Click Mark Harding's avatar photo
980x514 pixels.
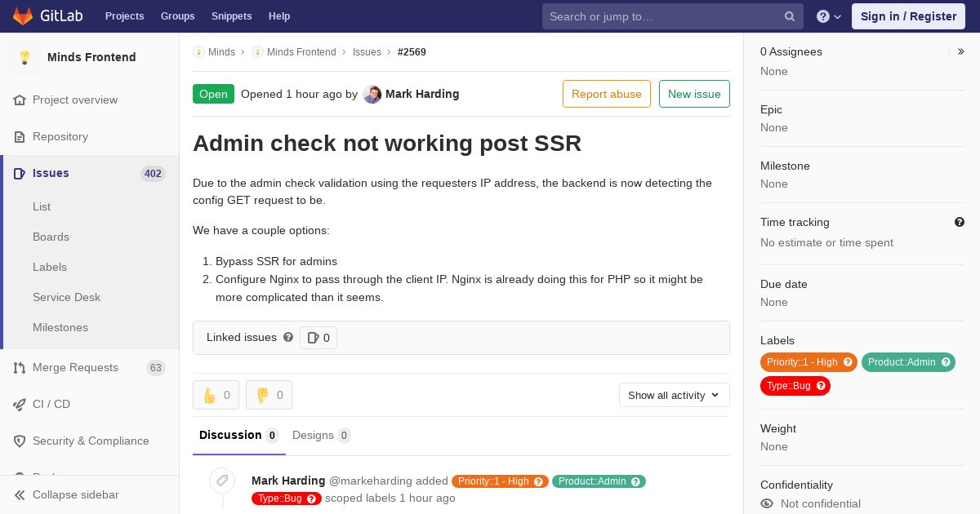372,94
